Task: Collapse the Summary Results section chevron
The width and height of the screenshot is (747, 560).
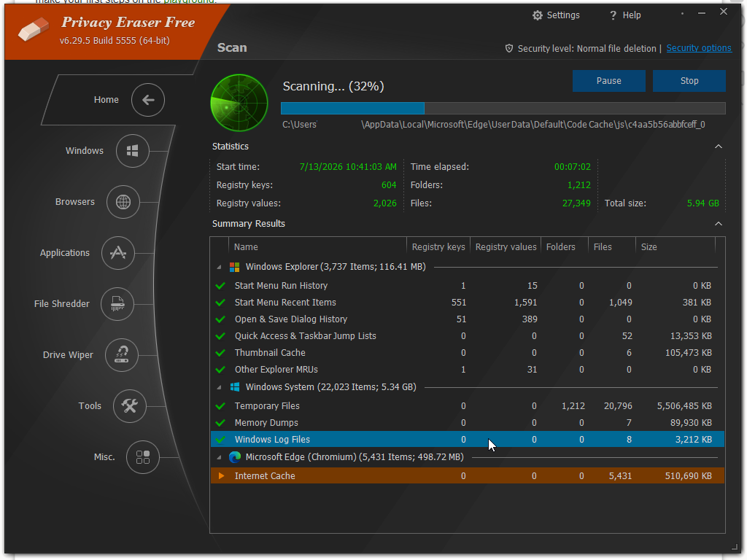Action: click(719, 224)
